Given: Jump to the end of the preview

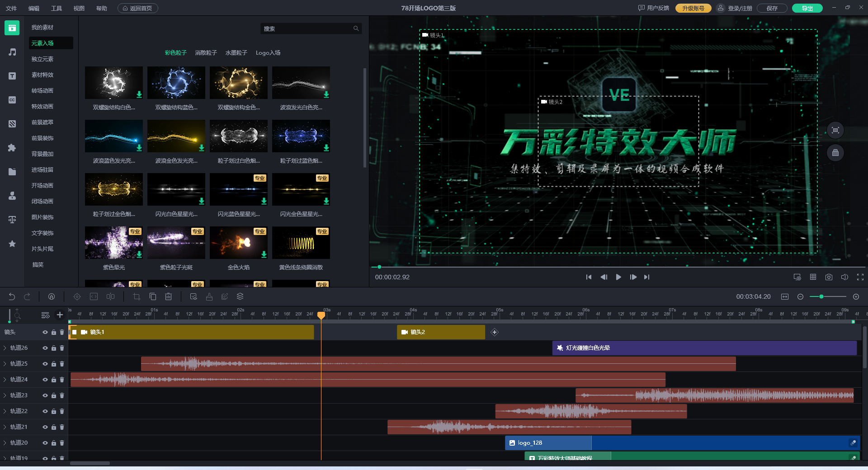Looking at the screenshot, I should click(x=647, y=277).
